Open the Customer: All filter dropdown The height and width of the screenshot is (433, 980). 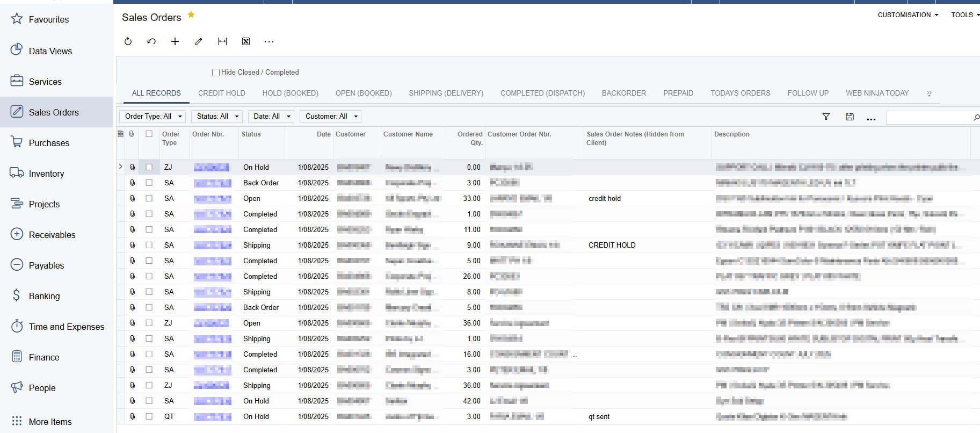[330, 117]
